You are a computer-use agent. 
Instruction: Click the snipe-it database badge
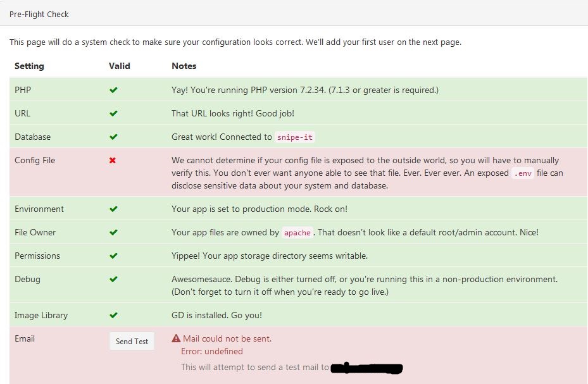296,137
